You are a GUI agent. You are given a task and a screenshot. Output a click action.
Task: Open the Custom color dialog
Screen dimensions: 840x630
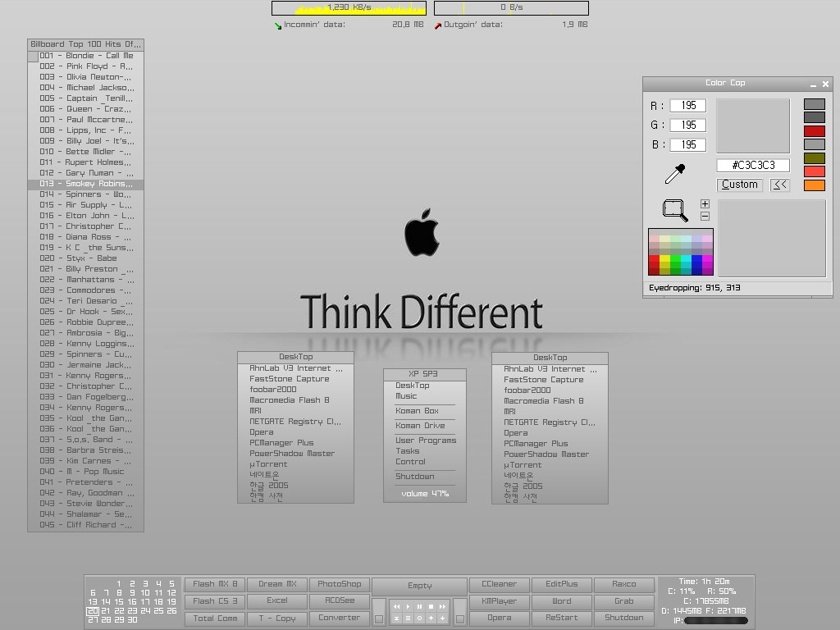[x=739, y=185]
